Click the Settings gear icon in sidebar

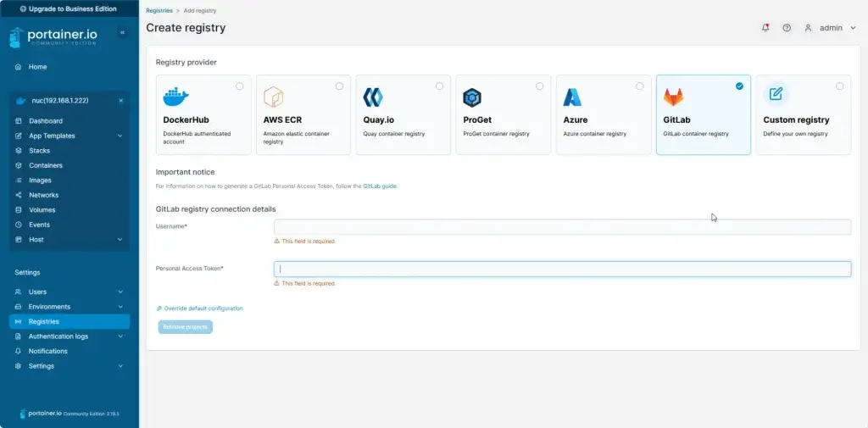click(19, 366)
